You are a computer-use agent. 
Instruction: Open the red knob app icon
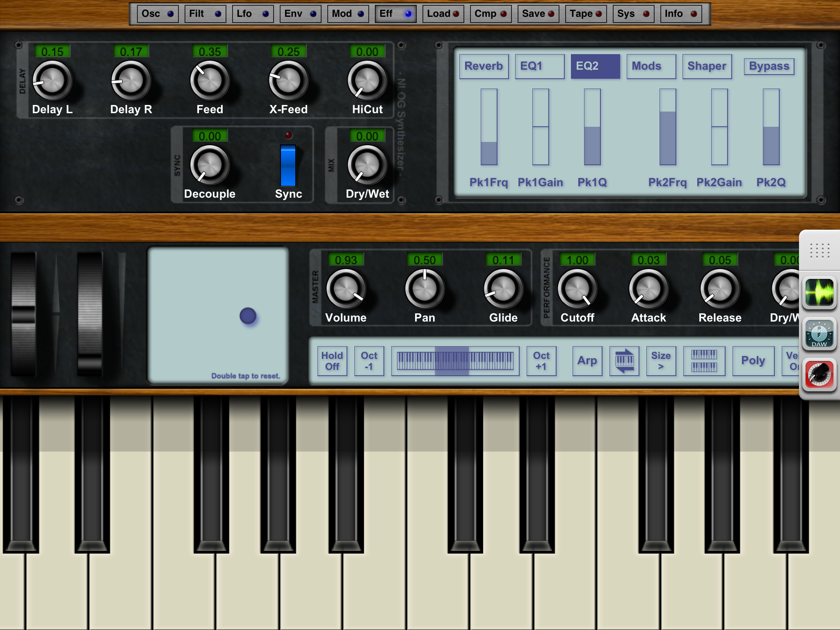(819, 374)
